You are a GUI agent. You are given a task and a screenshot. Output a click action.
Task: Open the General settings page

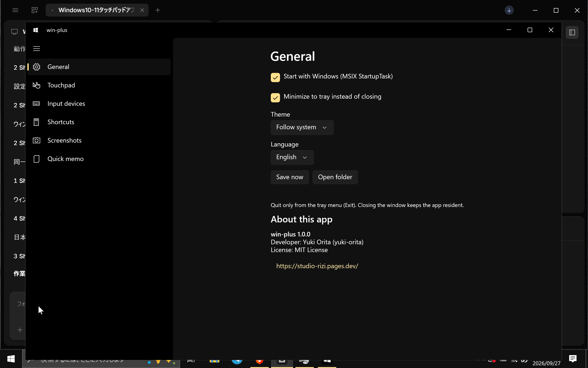point(99,67)
